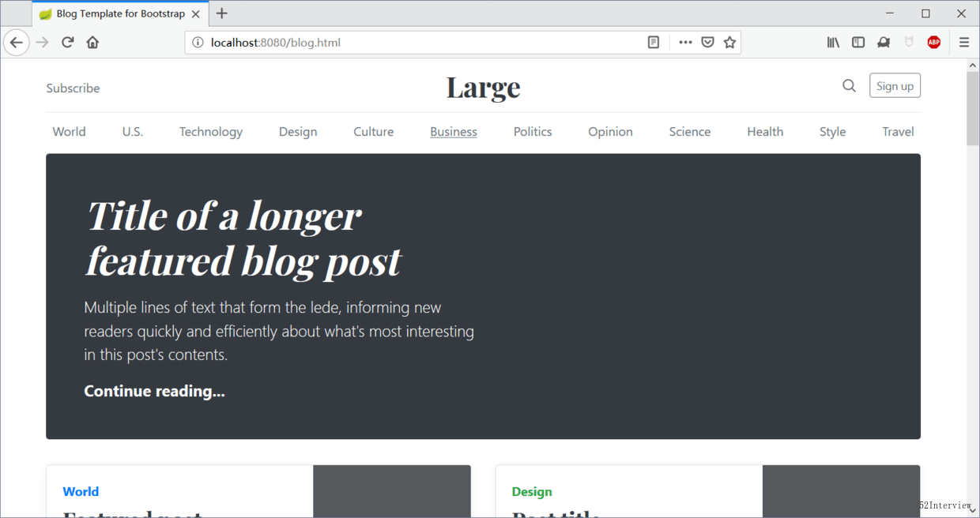The image size is (980, 518).
Task: Reload the page with refresh icon
Action: 68,43
